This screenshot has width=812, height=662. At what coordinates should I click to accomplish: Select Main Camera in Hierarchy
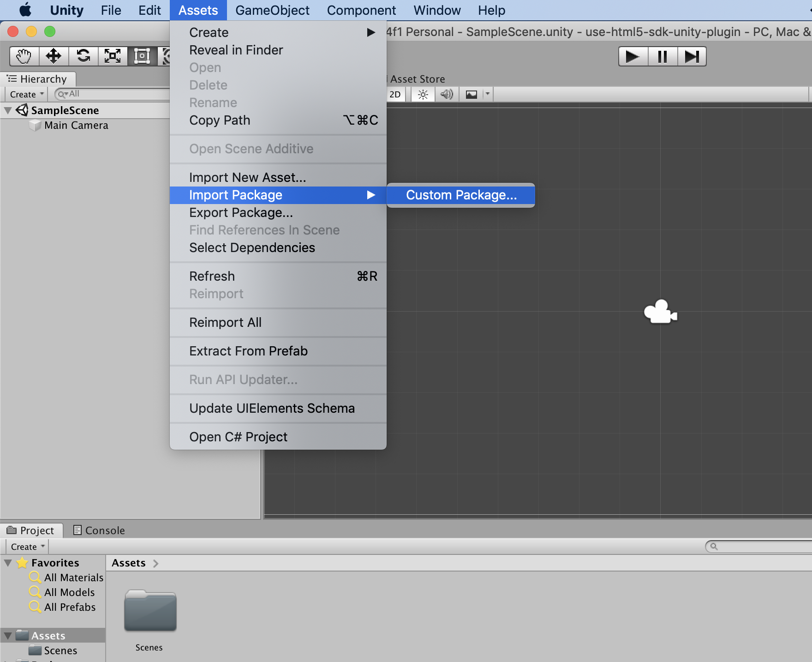[76, 125]
